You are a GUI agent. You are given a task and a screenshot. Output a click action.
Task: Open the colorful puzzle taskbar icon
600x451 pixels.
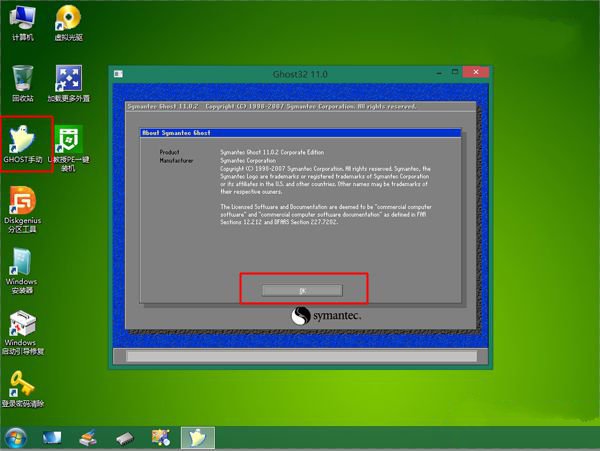(x=161, y=437)
